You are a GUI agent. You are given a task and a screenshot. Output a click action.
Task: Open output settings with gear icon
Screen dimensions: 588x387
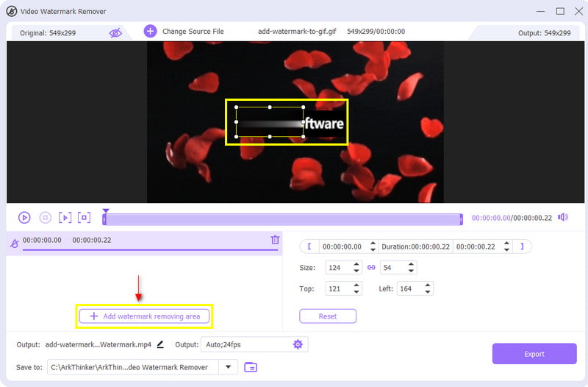(298, 344)
